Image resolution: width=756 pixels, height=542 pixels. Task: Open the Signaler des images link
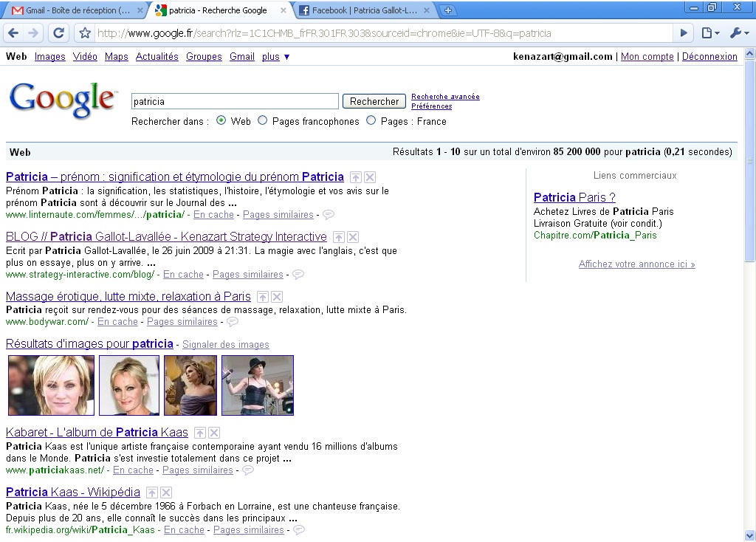point(226,344)
